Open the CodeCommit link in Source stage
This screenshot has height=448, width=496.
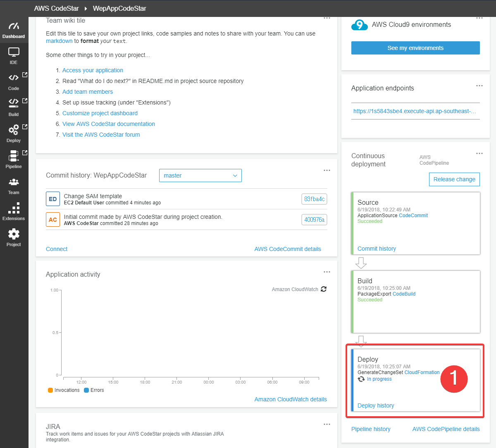click(x=413, y=216)
